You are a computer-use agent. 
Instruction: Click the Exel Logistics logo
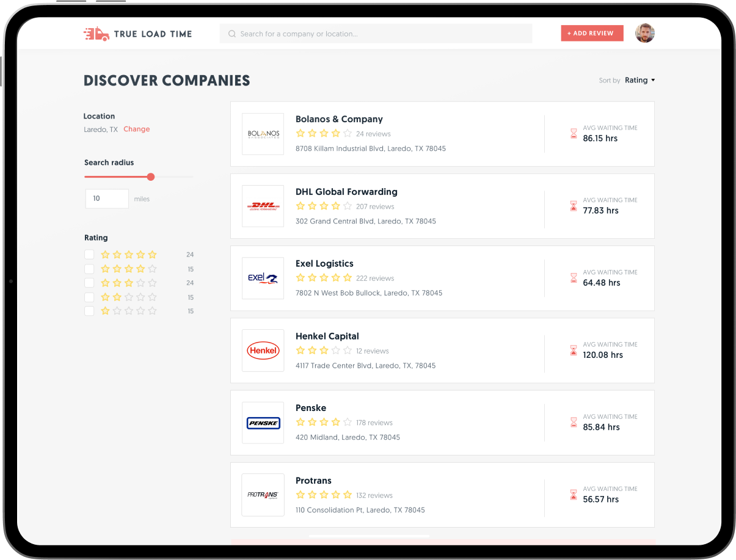(x=263, y=278)
